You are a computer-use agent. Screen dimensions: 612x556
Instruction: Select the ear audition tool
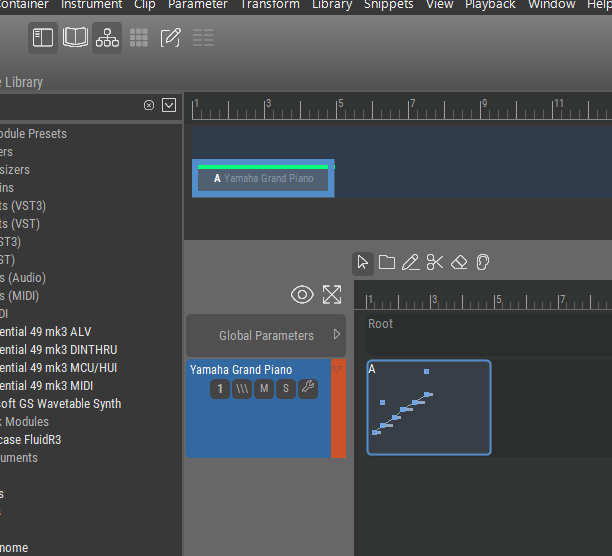point(483,263)
